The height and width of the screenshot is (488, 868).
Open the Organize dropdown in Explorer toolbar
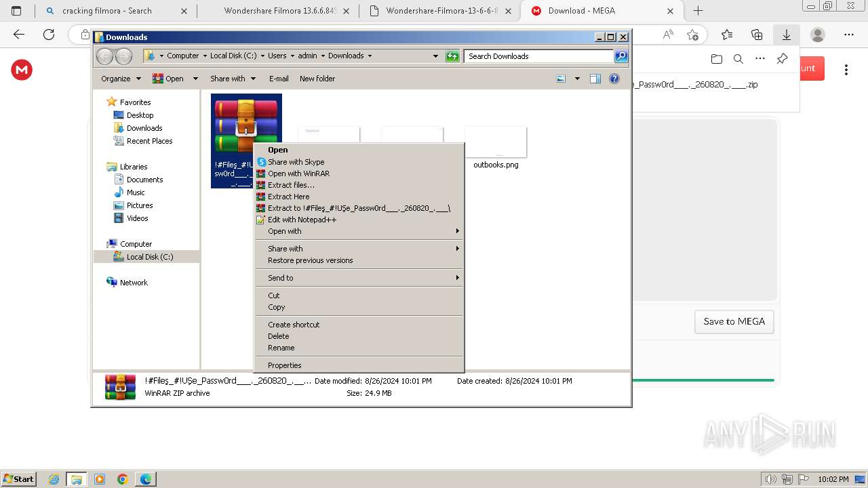[x=121, y=79]
